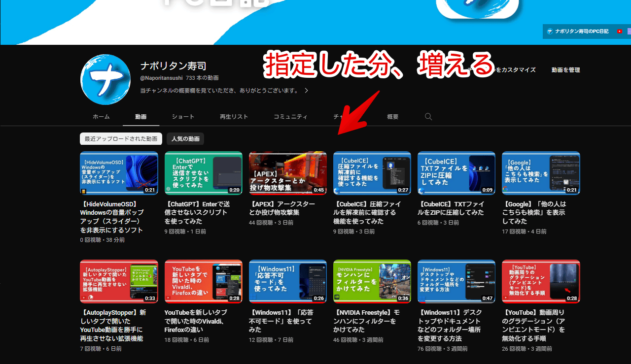Click the 76 回視聴・3 週間前 metadata
Viewport: 631px width, 364px height.
442,349
